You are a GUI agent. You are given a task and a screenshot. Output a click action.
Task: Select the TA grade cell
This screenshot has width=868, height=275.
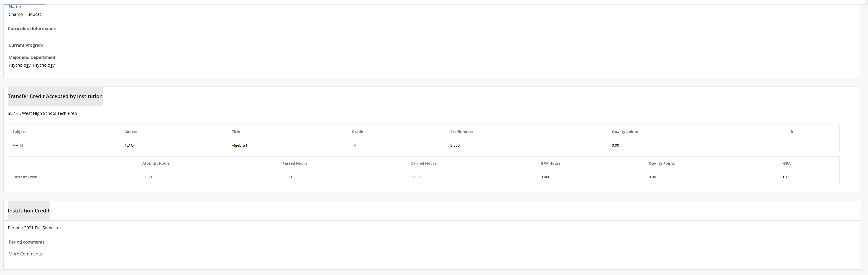point(354,145)
